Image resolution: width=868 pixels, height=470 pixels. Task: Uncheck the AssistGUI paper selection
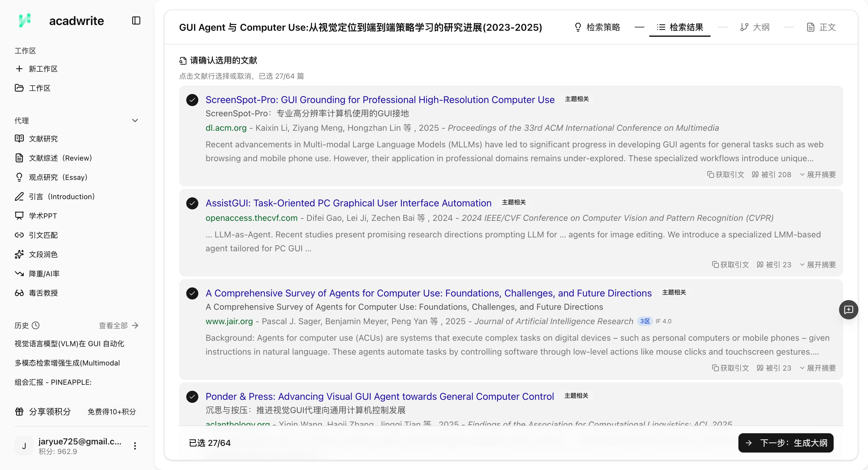[x=192, y=203]
